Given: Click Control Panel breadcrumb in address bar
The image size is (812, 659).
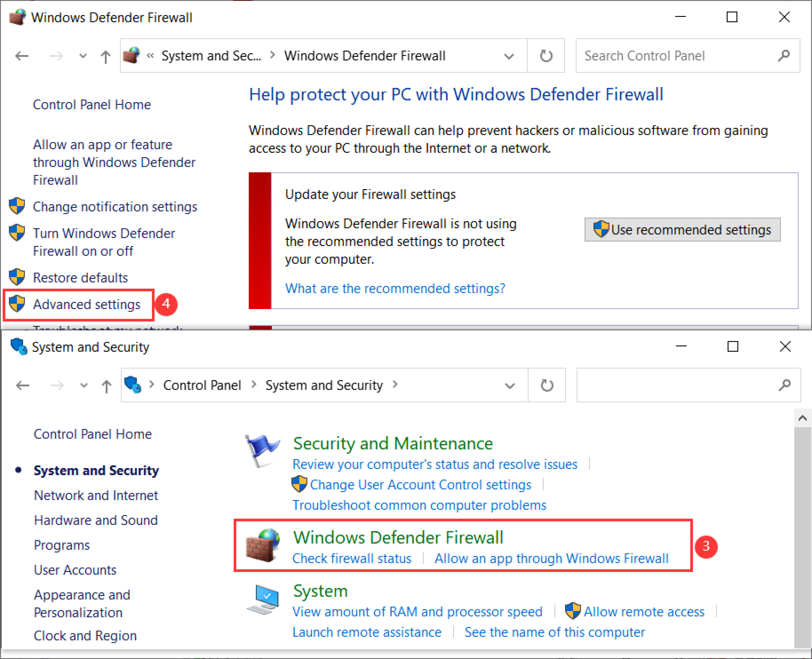Looking at the screenshot, I should click(202, 385).
